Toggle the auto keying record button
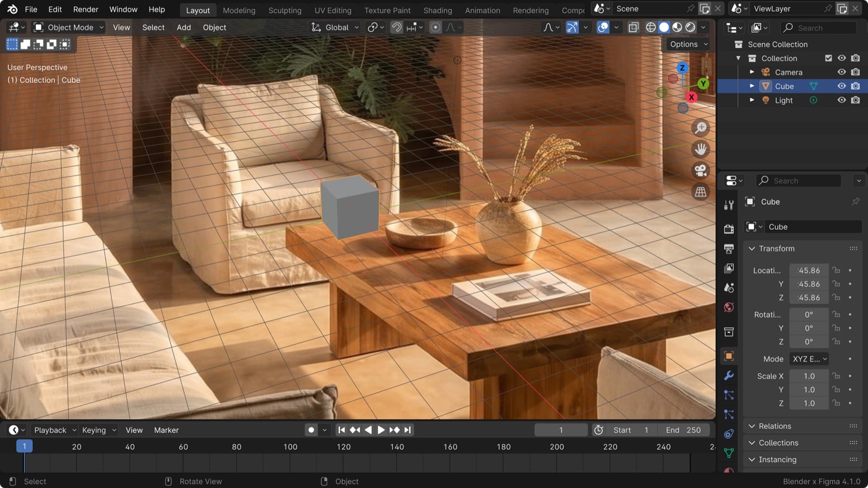The height and width of the screenshot is (488, 868). [x=311, y=430]
